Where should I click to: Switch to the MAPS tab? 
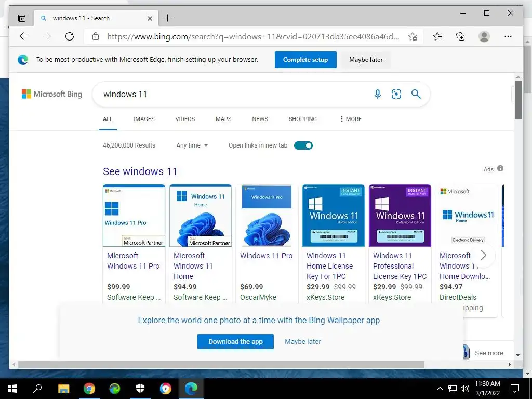click(x=223, y=119)
